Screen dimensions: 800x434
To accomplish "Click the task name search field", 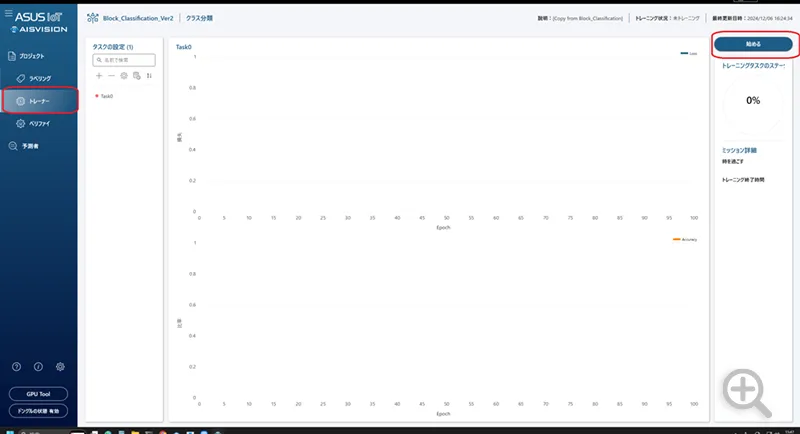I will point(124,60).
